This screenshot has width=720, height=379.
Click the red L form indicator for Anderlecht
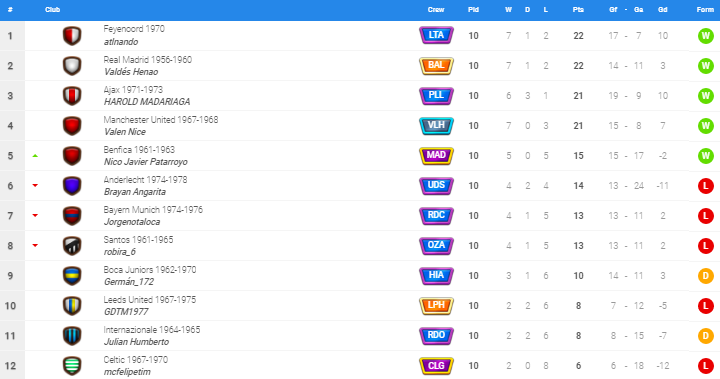pos(705,186)
